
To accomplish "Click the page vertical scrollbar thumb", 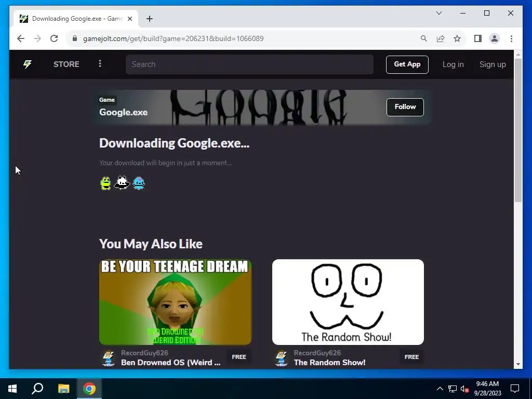I will [518, 130].
